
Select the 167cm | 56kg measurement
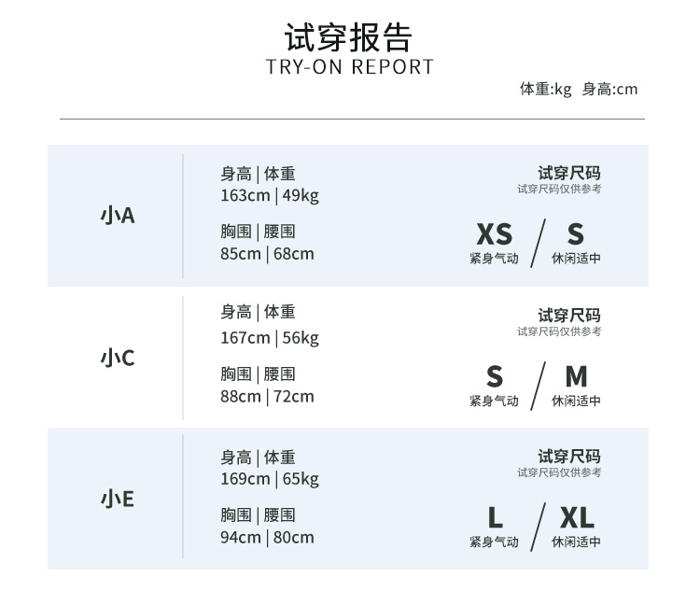(x=270, y=337)
